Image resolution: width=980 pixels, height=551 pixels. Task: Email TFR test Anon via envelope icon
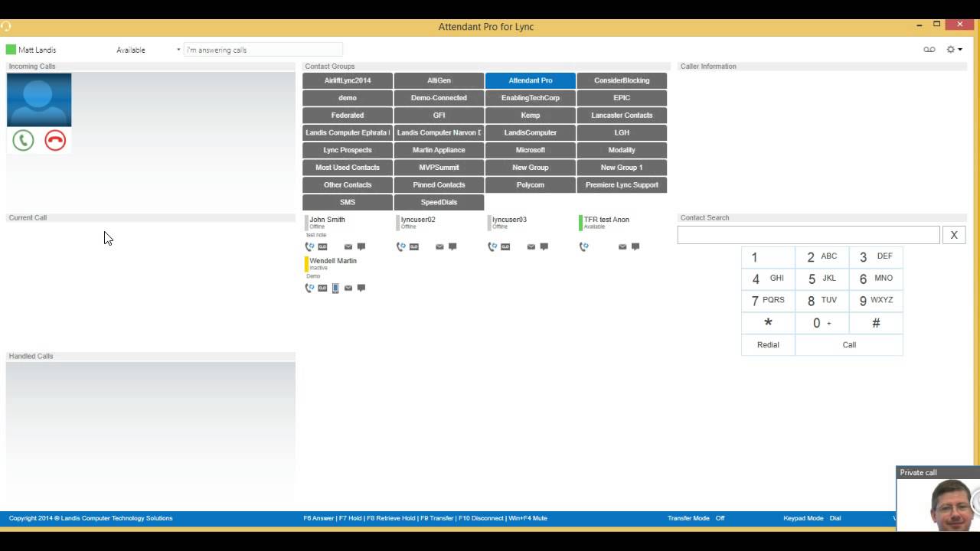(x=622, y=246)
